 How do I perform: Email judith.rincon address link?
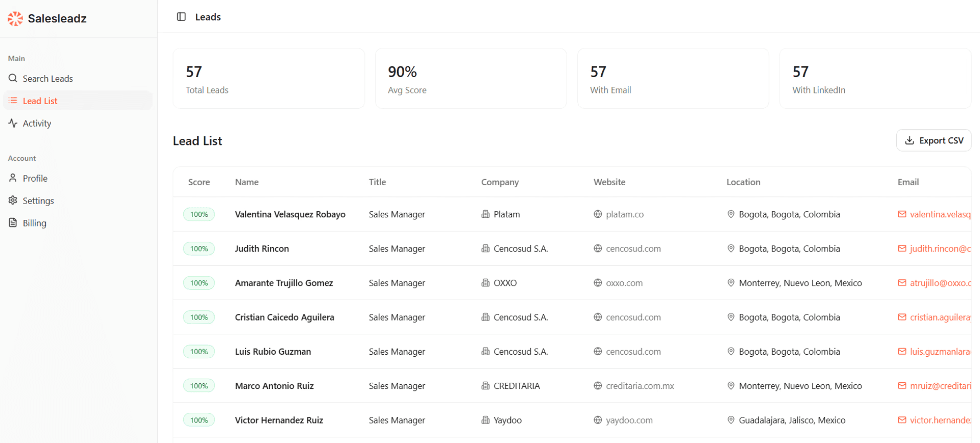[940, 249]
